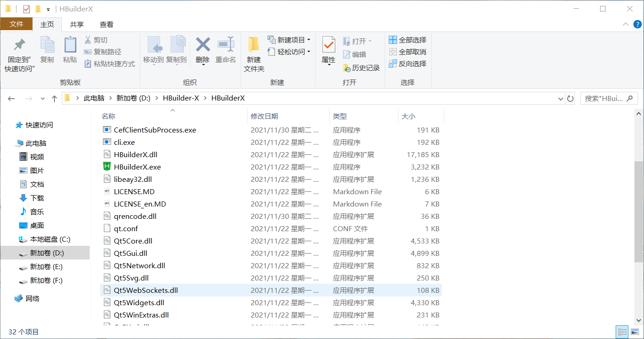
Task: Switch to the Home (主页) tab
Action: (x=47, y=24)
